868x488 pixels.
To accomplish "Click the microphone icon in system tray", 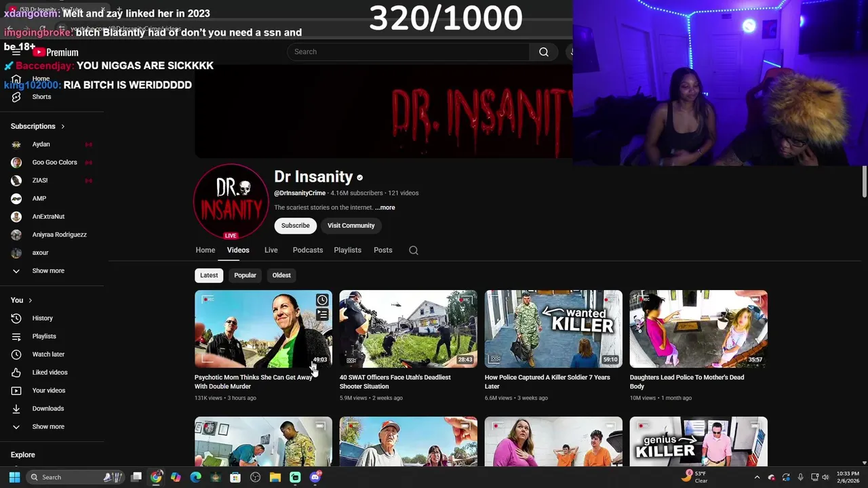I will [800, 477].
